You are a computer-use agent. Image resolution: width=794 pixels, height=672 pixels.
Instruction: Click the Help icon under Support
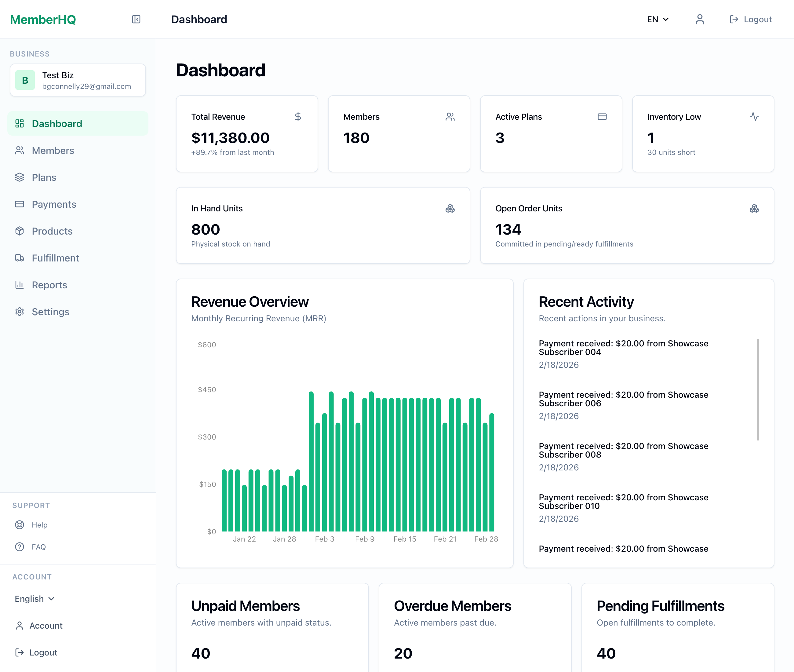pos(20,524)
